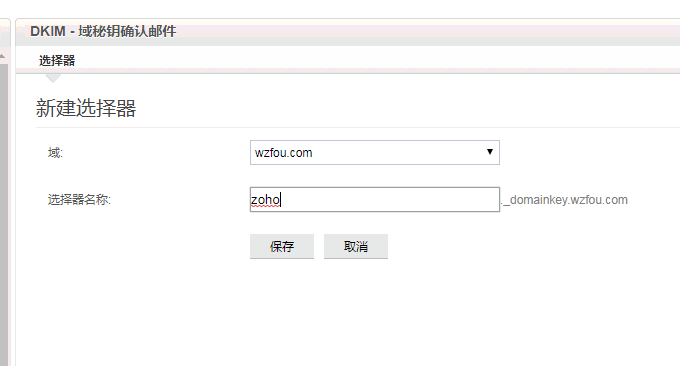
Task: Switch to the 选择器 tab
Action: (57, 60)
